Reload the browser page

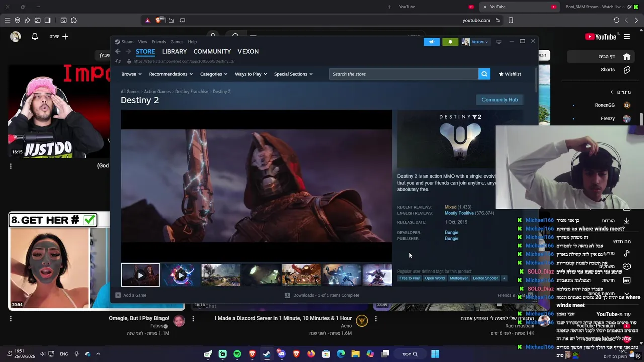tap(616, 20)
